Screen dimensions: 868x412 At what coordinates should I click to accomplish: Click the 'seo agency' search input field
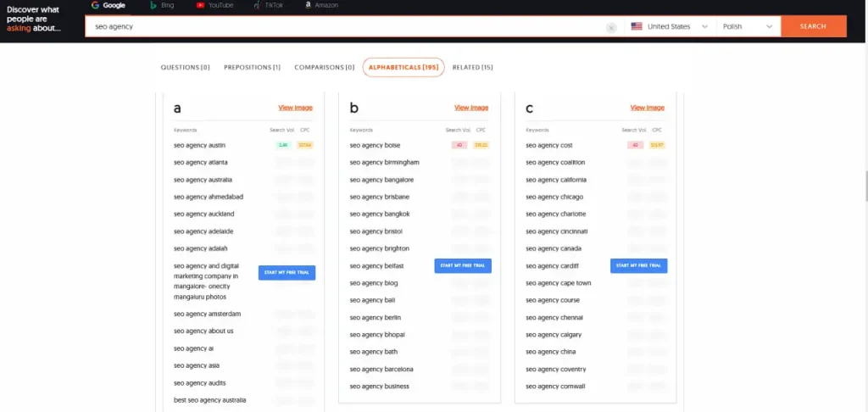pos(339,27)
